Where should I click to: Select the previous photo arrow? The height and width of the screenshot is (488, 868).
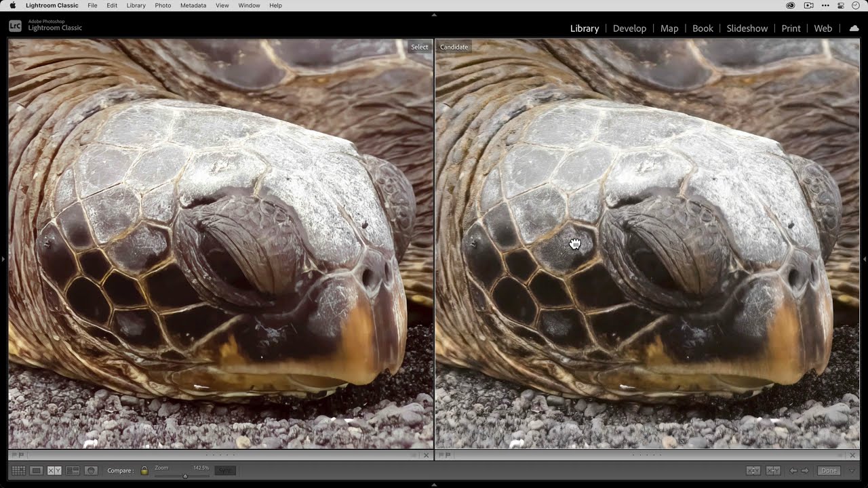(x=793, y=470)
